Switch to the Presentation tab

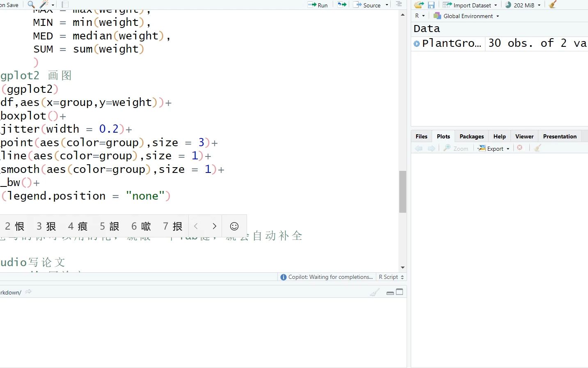(560, 136)
